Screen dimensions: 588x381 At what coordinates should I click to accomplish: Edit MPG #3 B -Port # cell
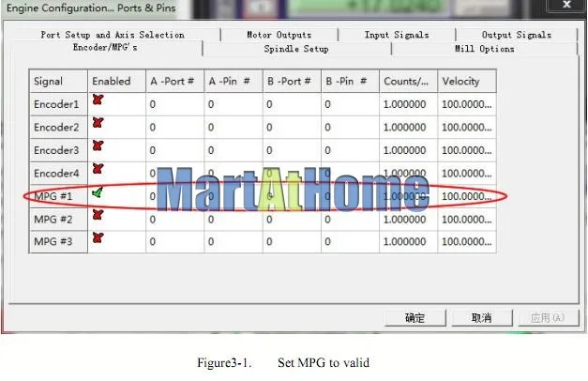[x=293, y=242]
